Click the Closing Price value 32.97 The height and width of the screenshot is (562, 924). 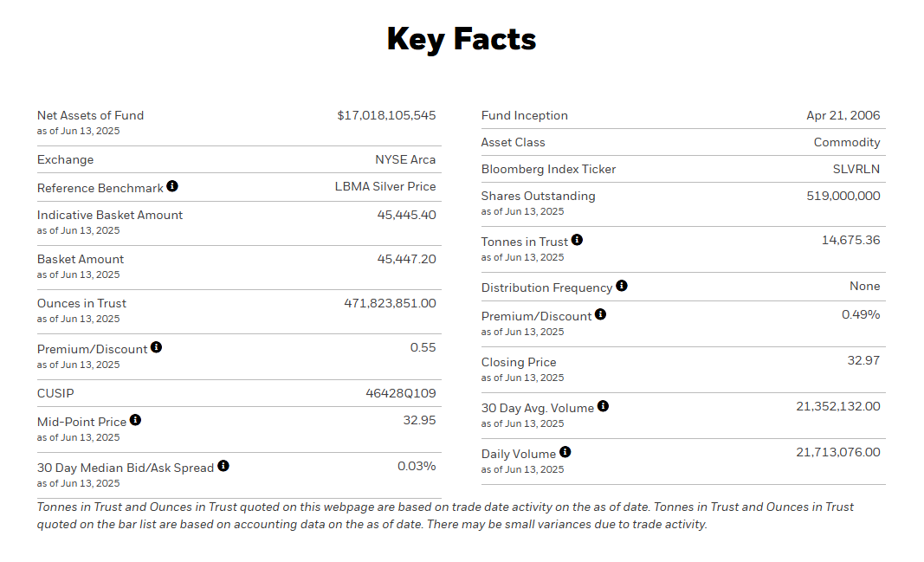click(x=863, y=360)
